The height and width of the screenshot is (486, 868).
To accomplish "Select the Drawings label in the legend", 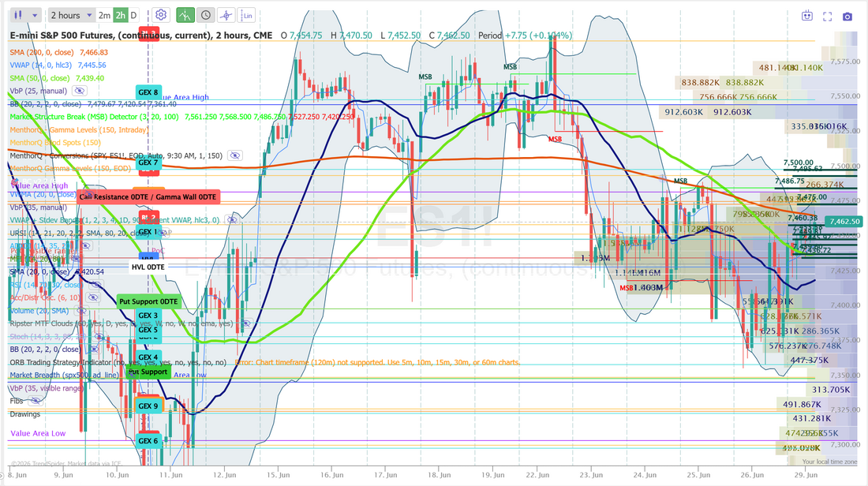I will click(25, 414).
